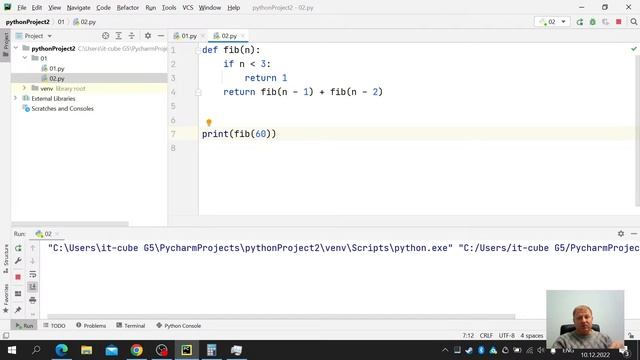This screenshot has height=360, width=640.
Task: Hide the Project tool window
Action: tap(161, 36)
